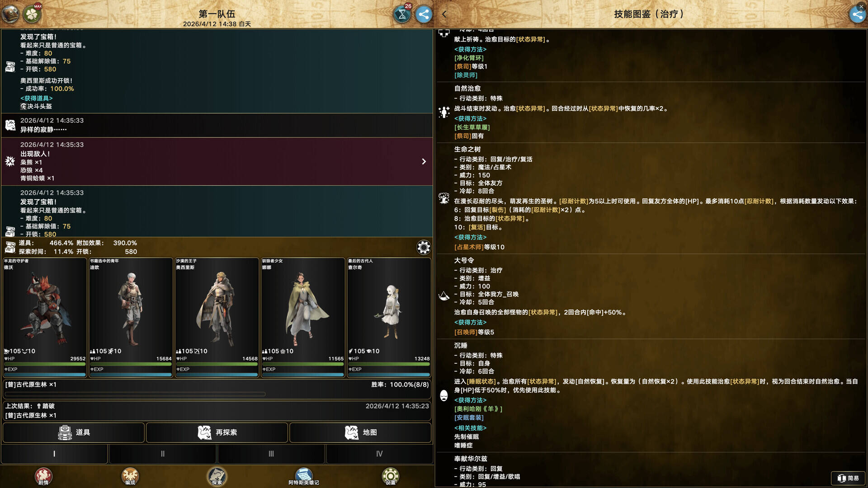This screenshot has width=868, height=488.
Task: Click the 决斗头盔 obtained item
Action: coord(36,107)
